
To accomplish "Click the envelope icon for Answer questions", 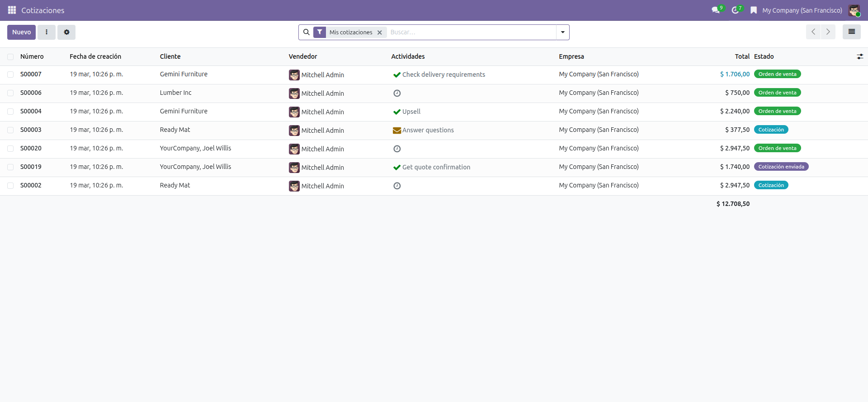I will [397, 130].
